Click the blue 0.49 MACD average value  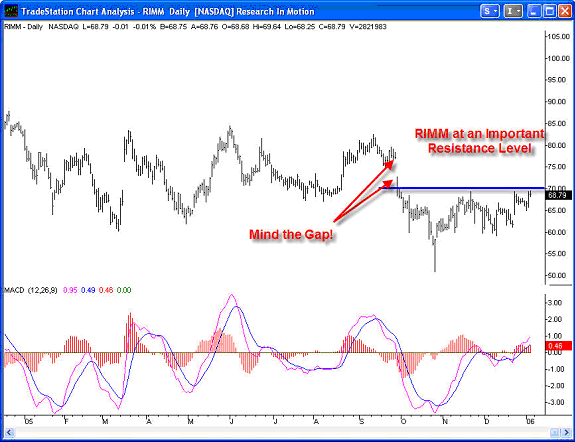click(88, 290)
